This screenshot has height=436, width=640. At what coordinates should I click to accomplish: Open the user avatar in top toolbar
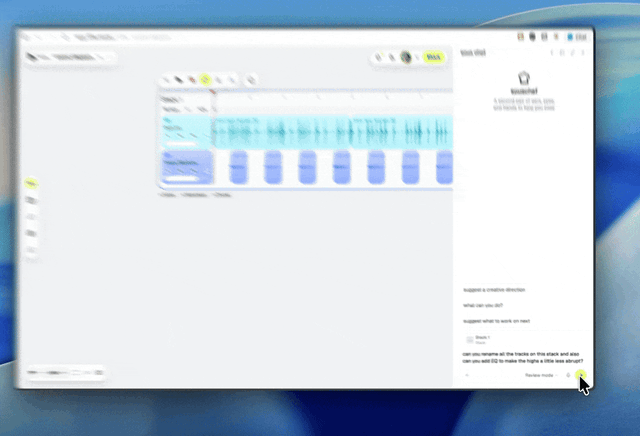406,57
